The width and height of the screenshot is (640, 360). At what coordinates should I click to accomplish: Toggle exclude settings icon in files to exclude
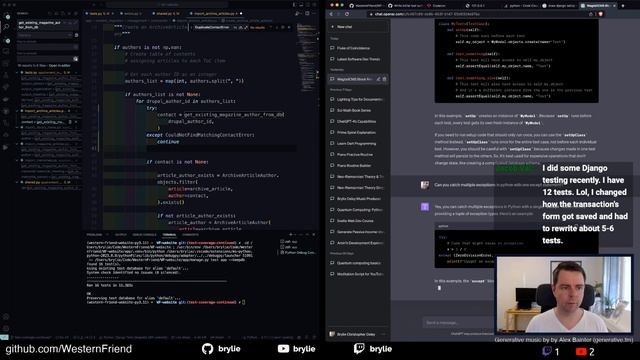(76, 59)
